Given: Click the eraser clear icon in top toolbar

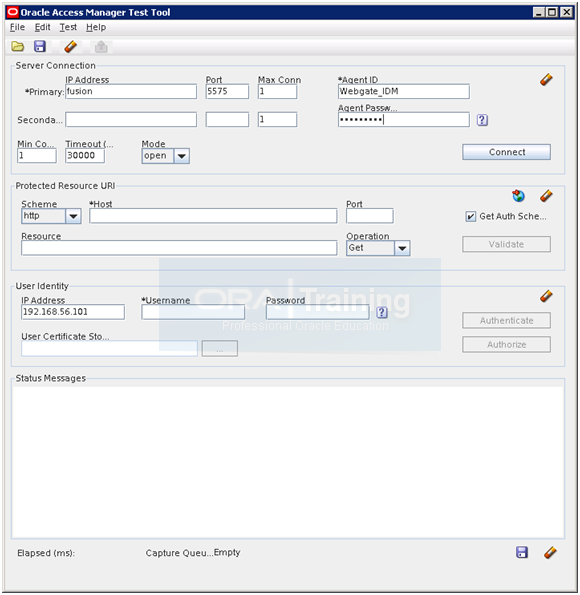Looking at the screenshot, I should point(71,47).
